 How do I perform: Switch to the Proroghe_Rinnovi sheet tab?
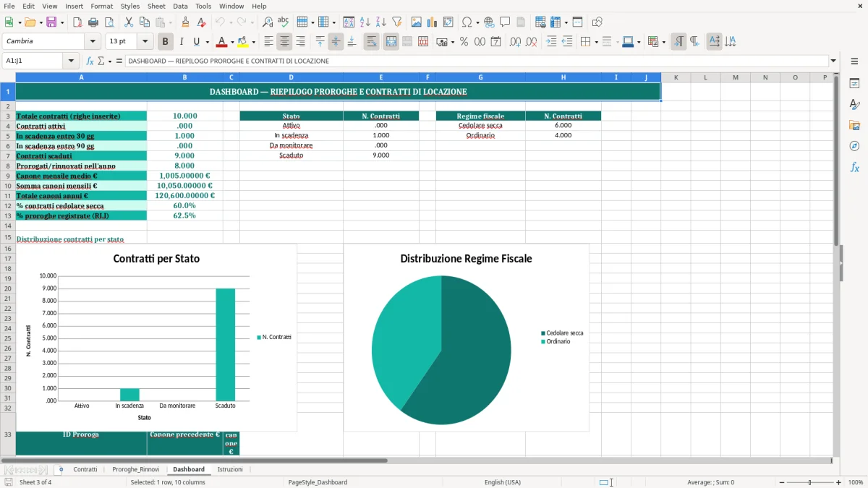[x=135, y=469]
